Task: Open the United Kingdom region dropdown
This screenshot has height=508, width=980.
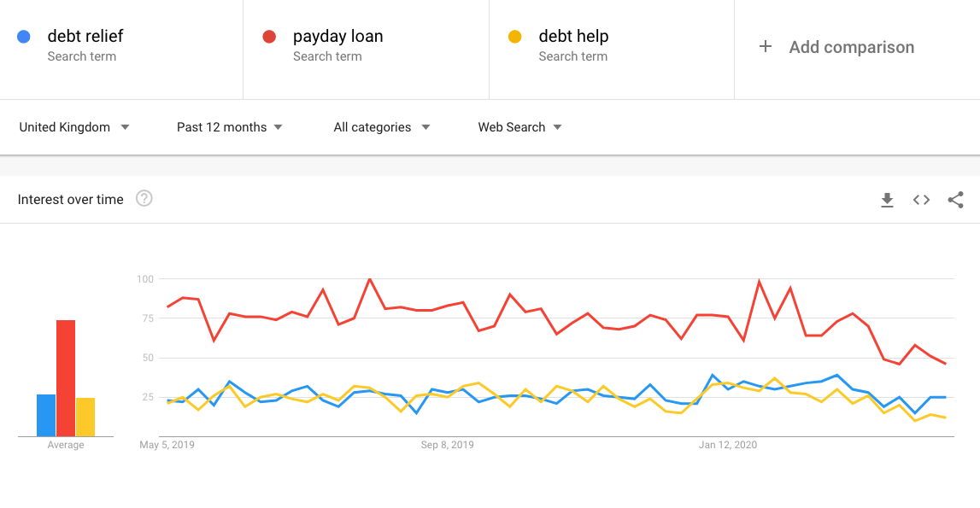Action: tap(74, 127)
